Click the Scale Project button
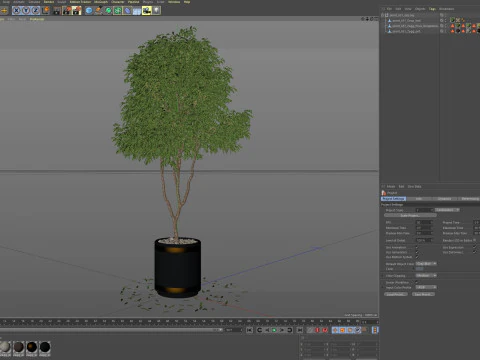Screen dimensions: 480x360 pyautogui.click(x=410, y=216)
